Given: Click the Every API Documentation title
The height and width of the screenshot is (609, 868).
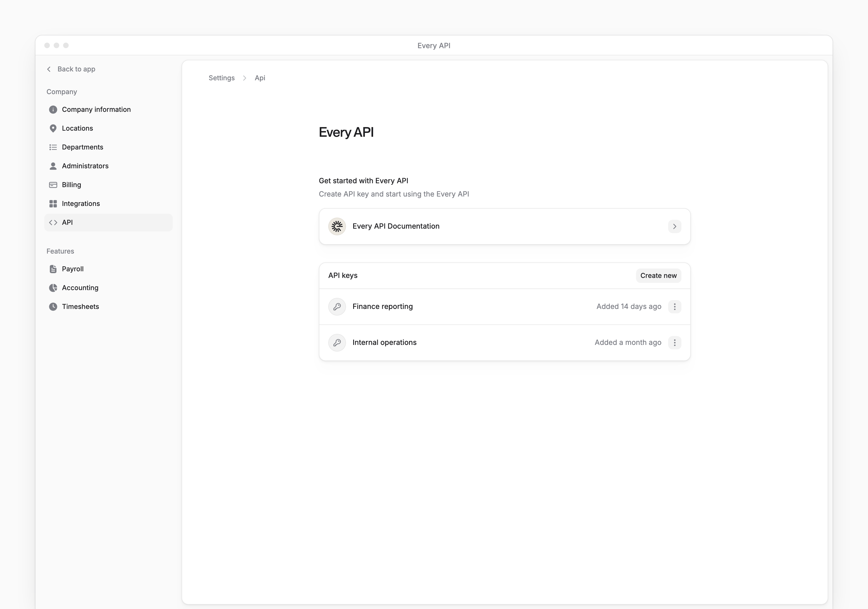Looking at the screenshot, I should (396, 226).
